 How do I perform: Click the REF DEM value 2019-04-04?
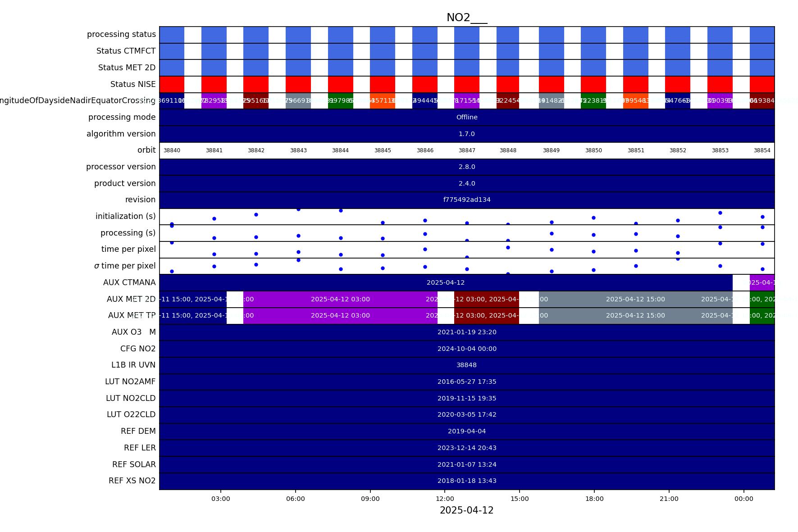pyautogui.click(x=467, y=432)
